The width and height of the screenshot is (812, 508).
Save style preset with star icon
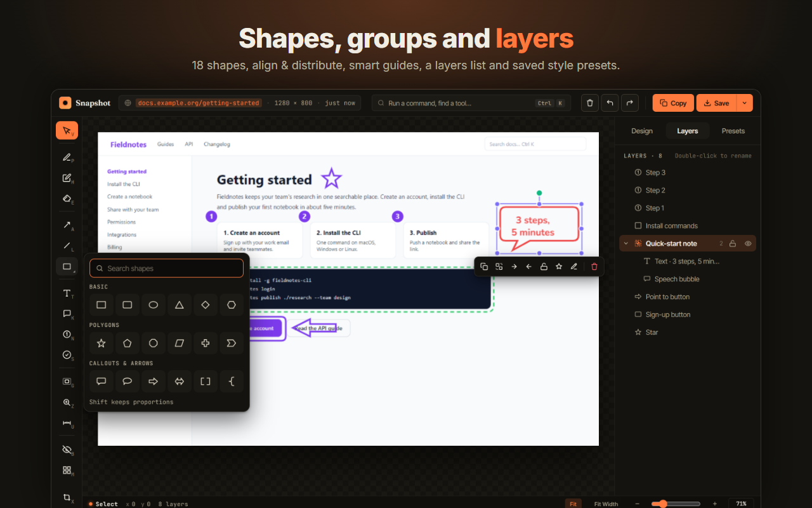(559, 267)
